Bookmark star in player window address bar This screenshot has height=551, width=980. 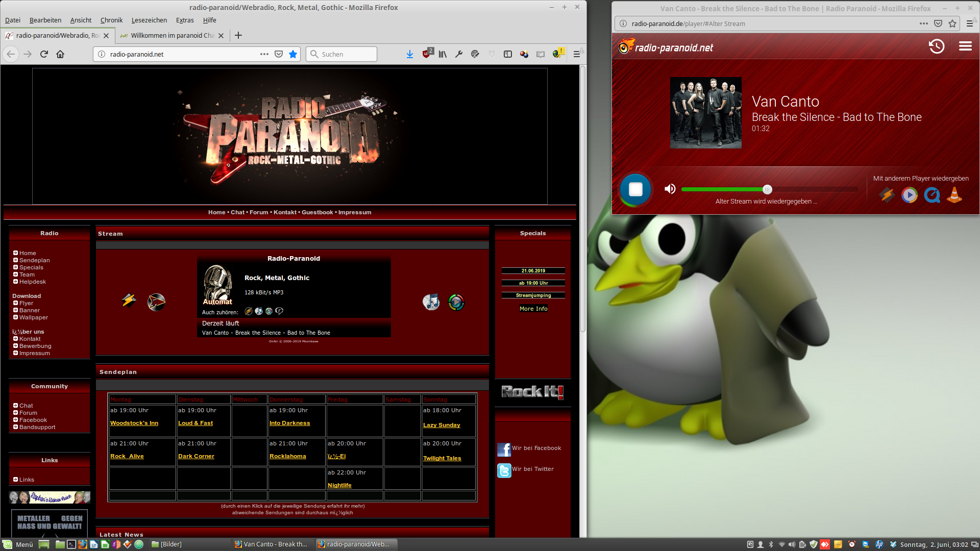click(x=952, y=23)
